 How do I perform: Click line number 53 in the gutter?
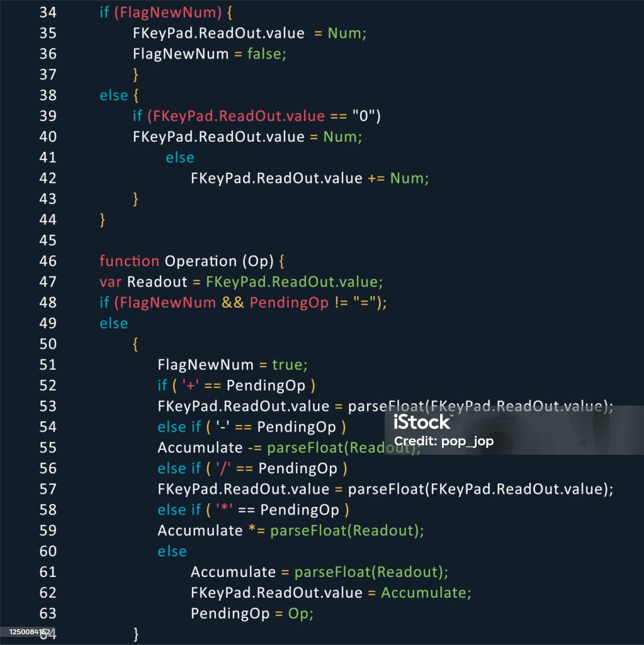click(48, 406)
